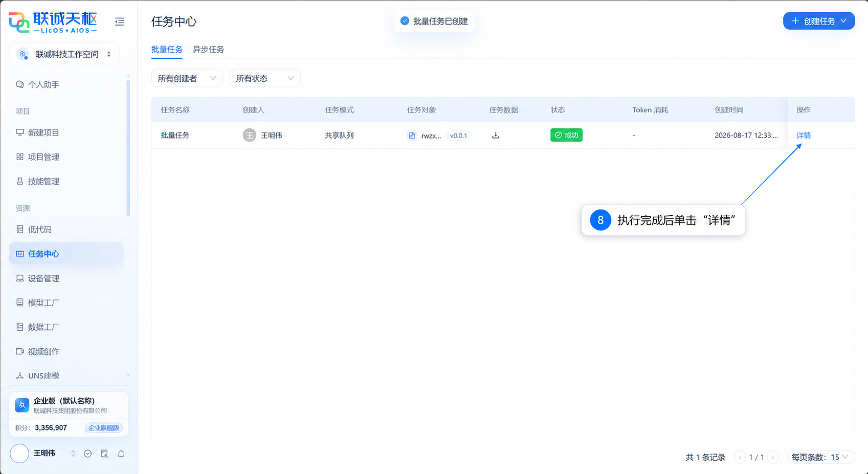Click the 2026-08-17 12:33 creation time
This screenshot has height=474, width=868.
coord(746,136)
